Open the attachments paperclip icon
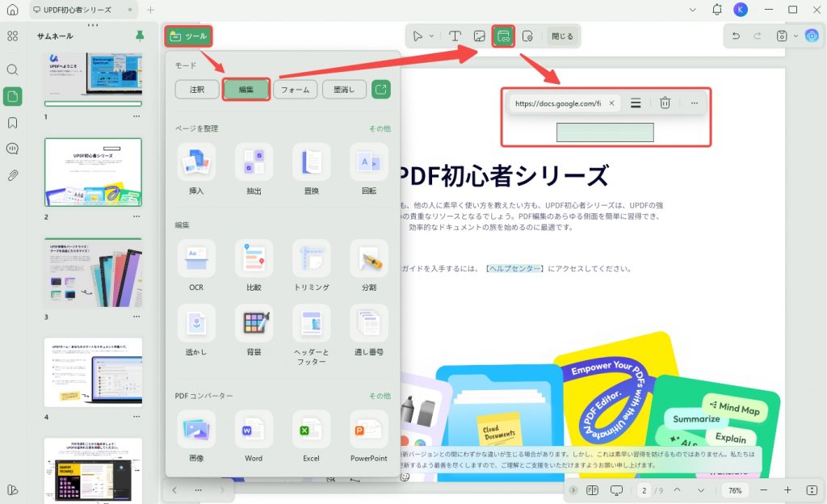The width and height of the screenshot is (827, 504). point(13,175)
